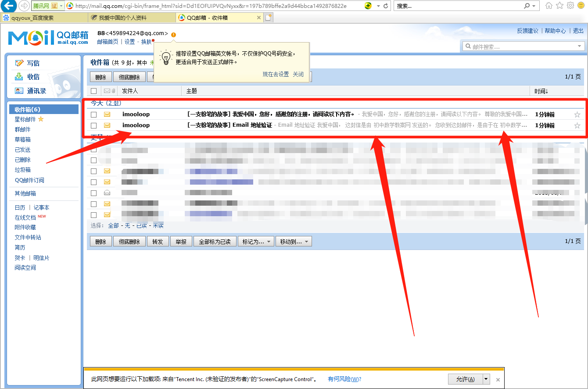Click the 退出 logout link

click(x=578, y=31)
